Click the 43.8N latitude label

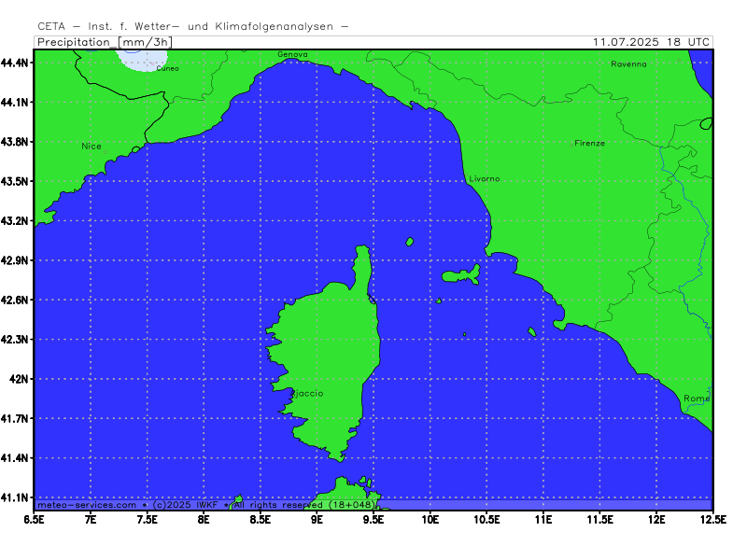[16, 142]
